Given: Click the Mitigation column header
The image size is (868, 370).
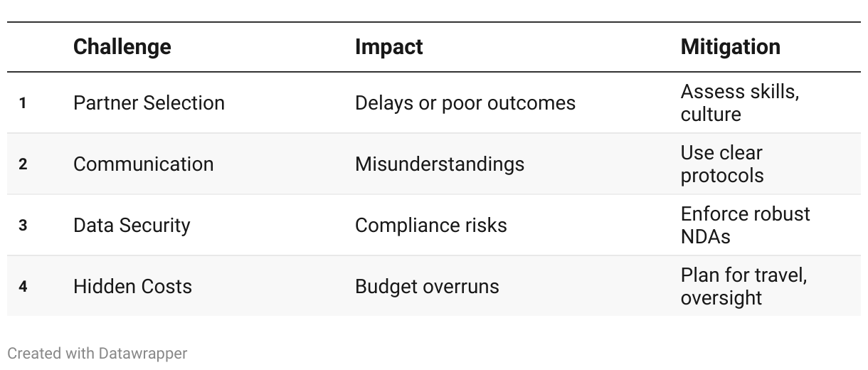Looking at the screenshot, I should coord(730,47).
